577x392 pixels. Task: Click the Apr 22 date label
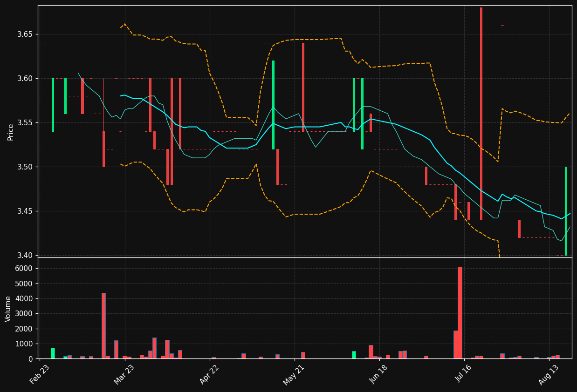point(209,374)
